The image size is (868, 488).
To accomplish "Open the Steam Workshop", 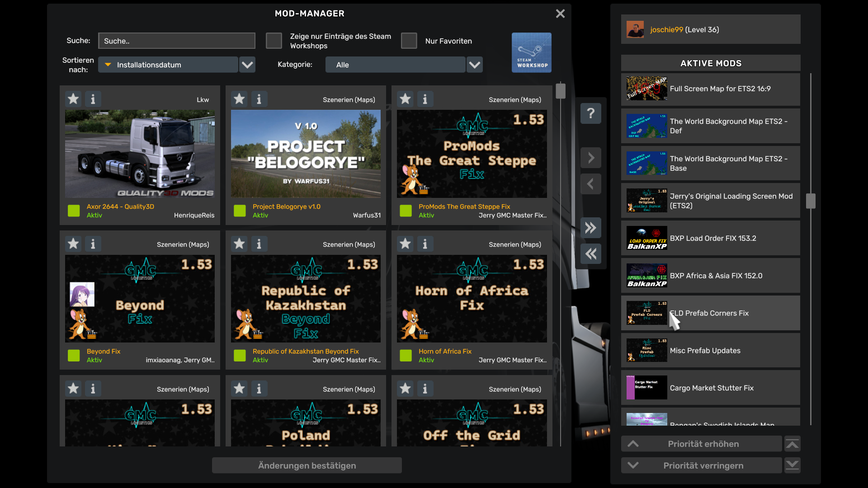I will click(531, 52).
